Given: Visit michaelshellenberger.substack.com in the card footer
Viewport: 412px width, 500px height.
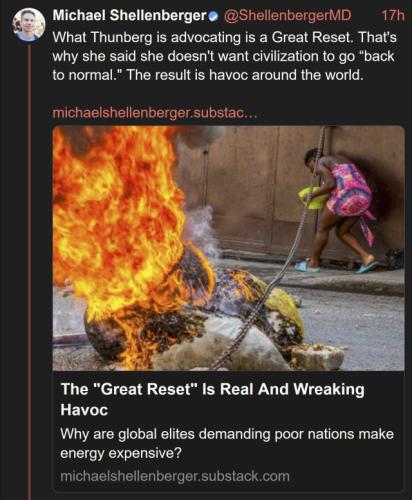Looking at the screenshot, I should 175,476.
